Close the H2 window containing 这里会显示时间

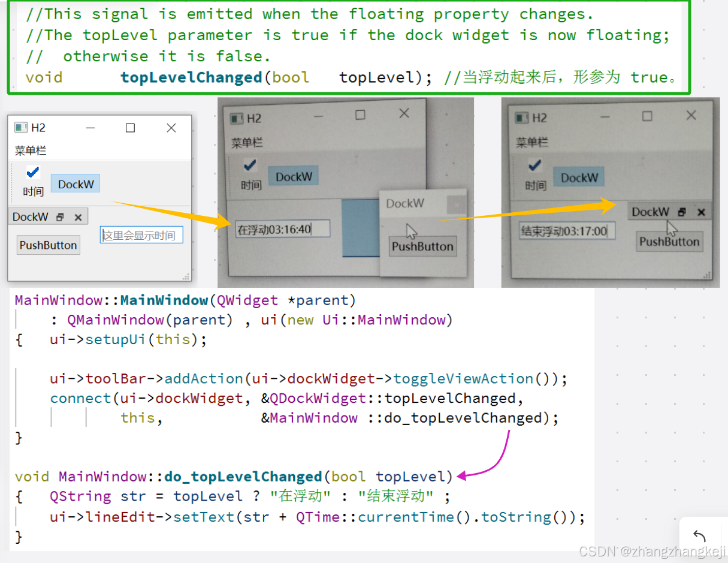click(x=171, y=128)
